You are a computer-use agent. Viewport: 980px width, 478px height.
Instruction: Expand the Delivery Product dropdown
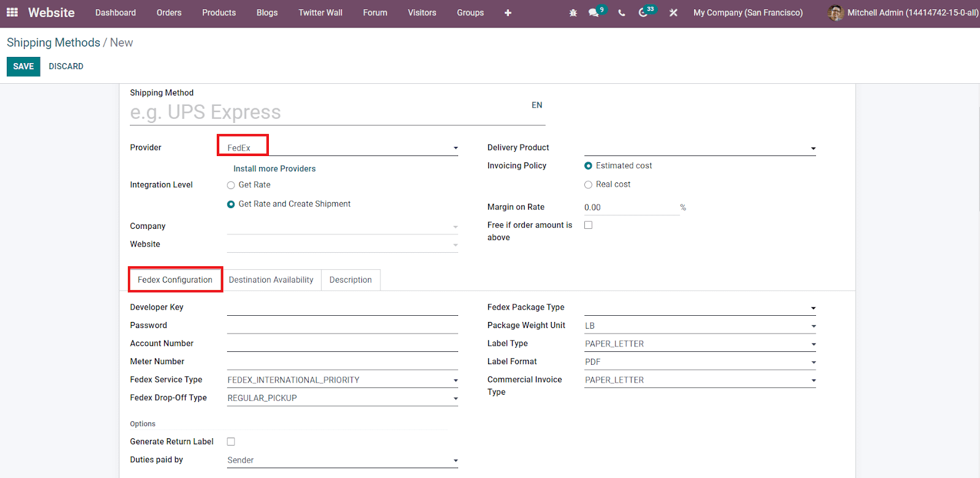click(700, 148)
